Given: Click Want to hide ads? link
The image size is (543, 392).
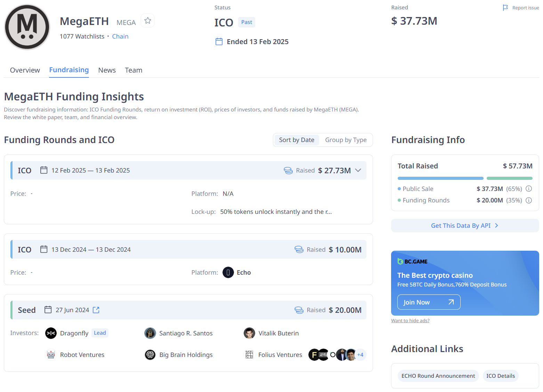Looking at the screenshot, I should [x=410, y=320].
